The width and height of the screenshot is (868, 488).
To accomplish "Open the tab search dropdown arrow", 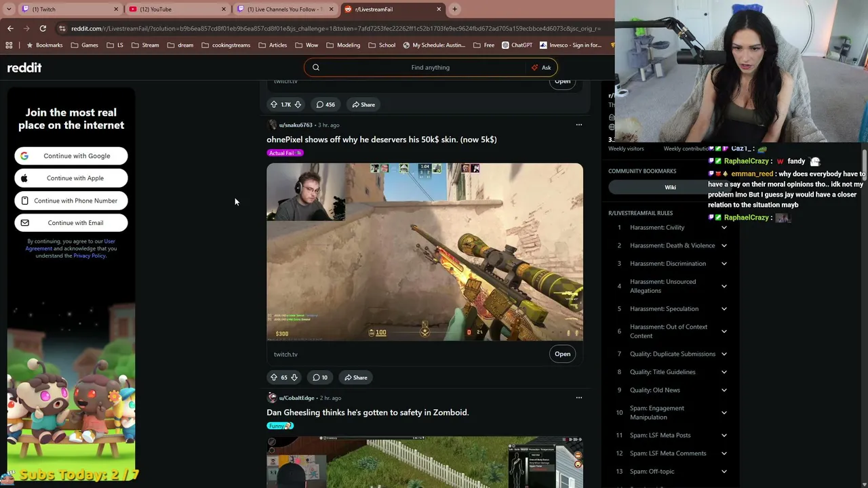I will click(x=8, y=9).
